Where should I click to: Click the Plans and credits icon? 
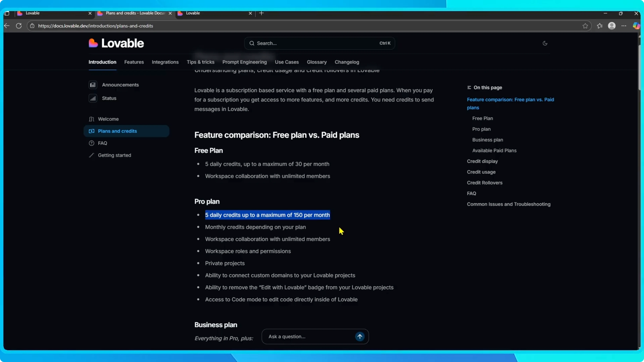coord(92,131)
